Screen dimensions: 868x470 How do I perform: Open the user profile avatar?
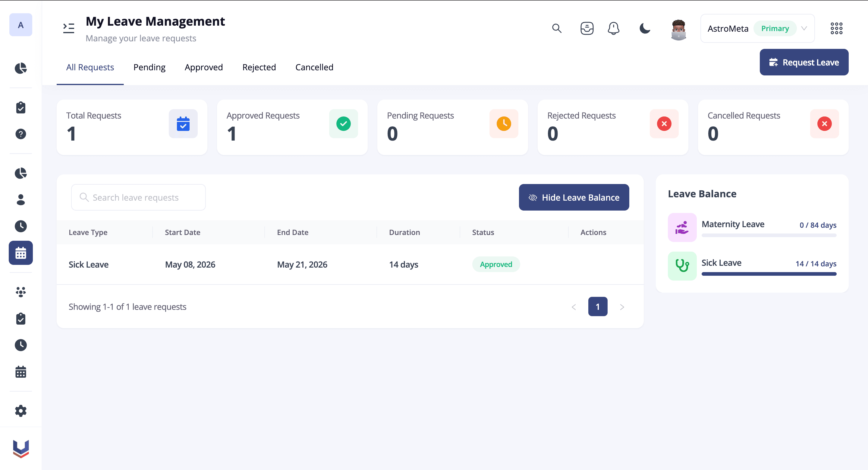coord(678,30)
